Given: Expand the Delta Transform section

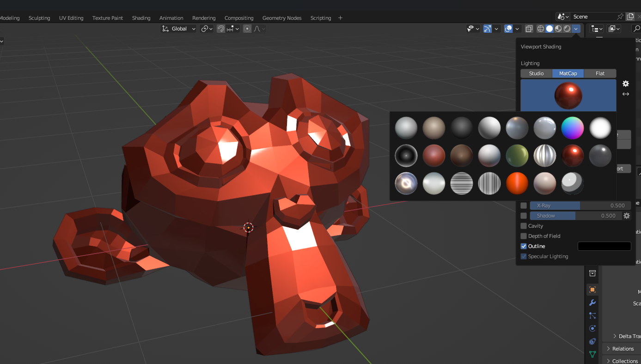Looking at the screenshot, I should coord(624,336).
